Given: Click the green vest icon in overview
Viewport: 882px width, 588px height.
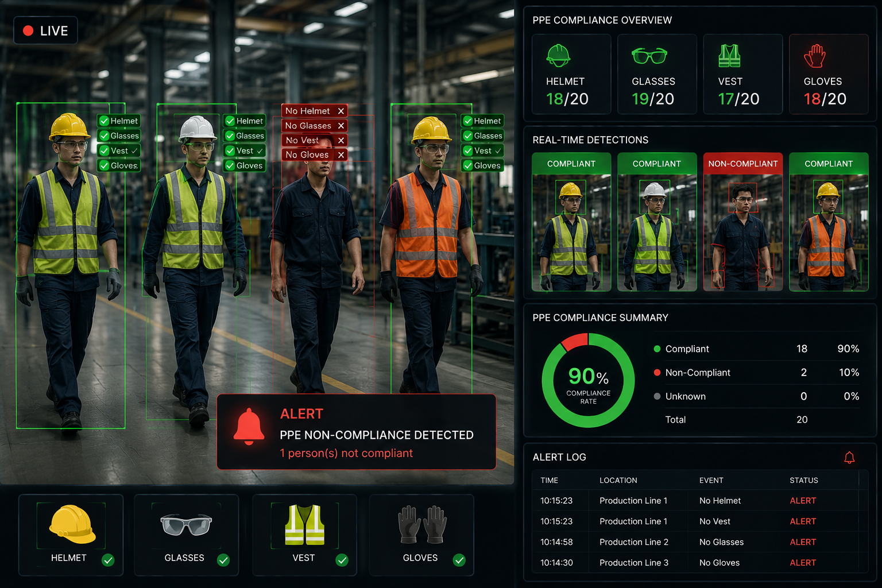Looking at the screenshot, I should click(x=729, y=56).
